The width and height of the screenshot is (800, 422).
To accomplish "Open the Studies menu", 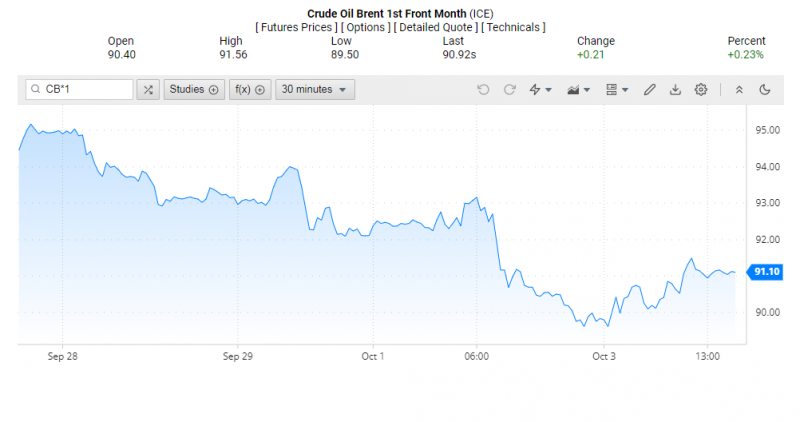I will pos(193,90).
